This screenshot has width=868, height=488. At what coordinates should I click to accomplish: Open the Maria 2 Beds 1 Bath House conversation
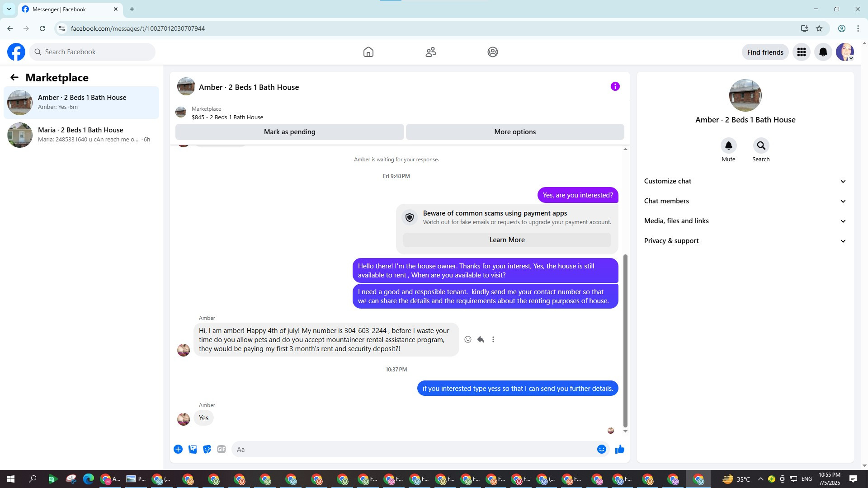81,135
